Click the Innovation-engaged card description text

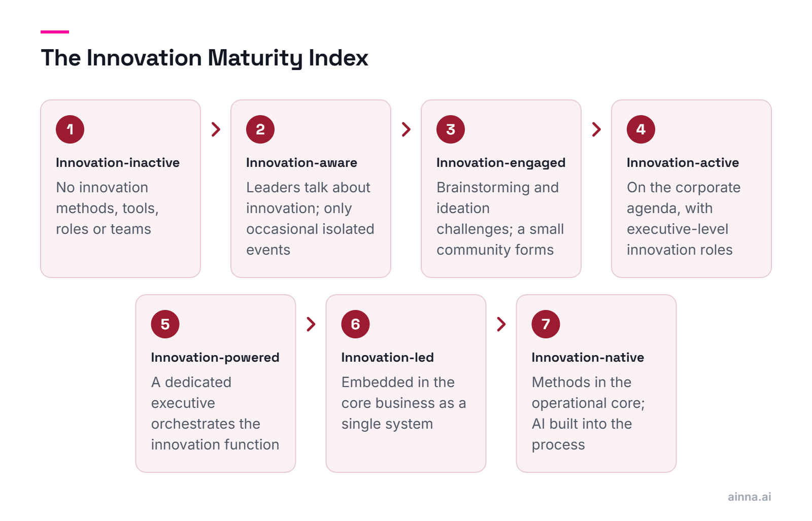[500, 219]
